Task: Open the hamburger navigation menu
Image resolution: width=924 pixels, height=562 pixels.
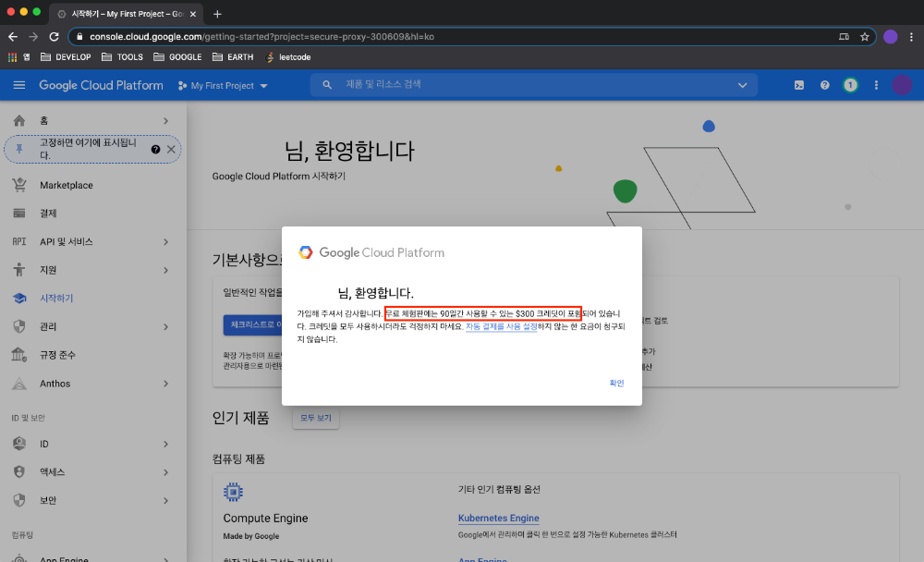Action: click(x=18, y=85)
